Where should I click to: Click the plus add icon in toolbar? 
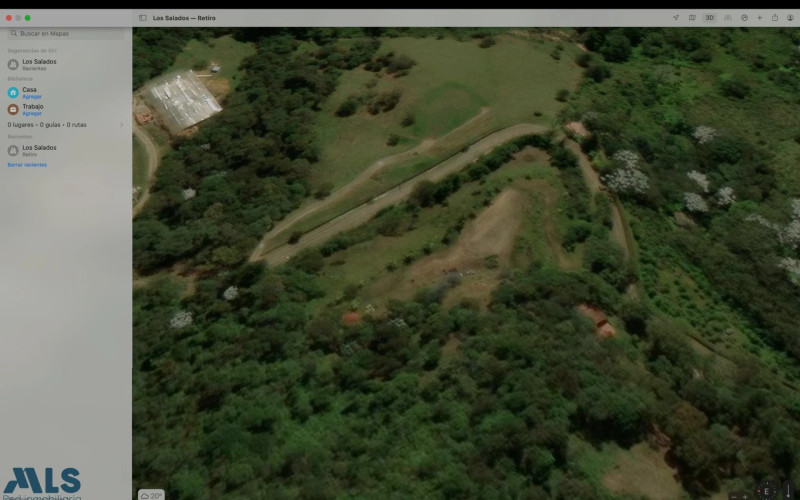click(759, 17)
